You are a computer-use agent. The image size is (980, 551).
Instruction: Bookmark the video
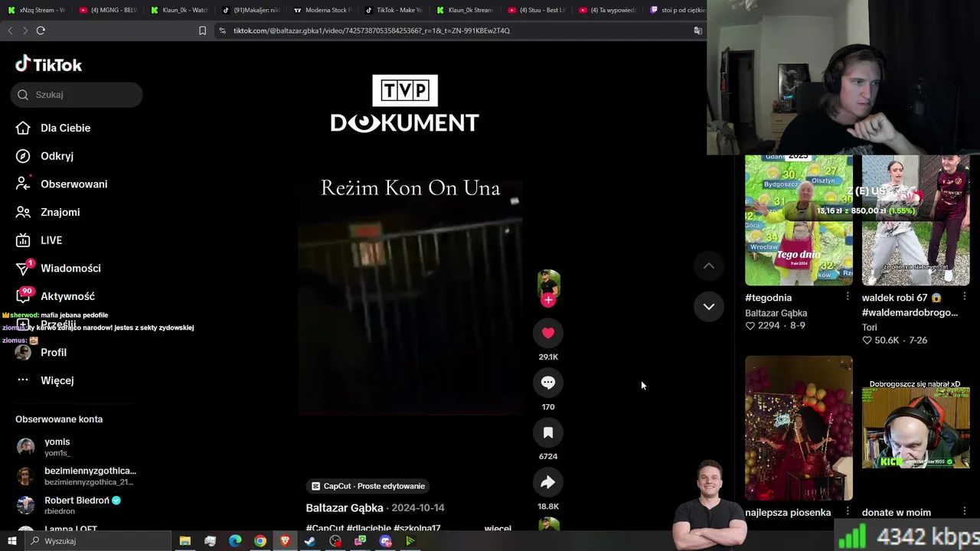pyautogui.click(x=548, y=432)
